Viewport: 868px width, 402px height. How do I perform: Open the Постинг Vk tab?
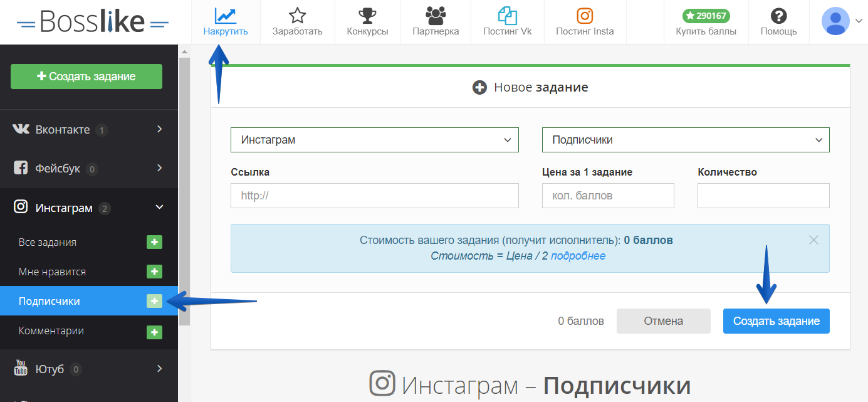coord(508,23)
